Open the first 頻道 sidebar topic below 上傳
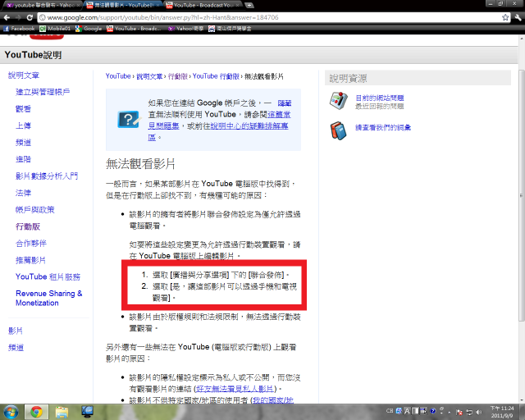 coord(23,143)
